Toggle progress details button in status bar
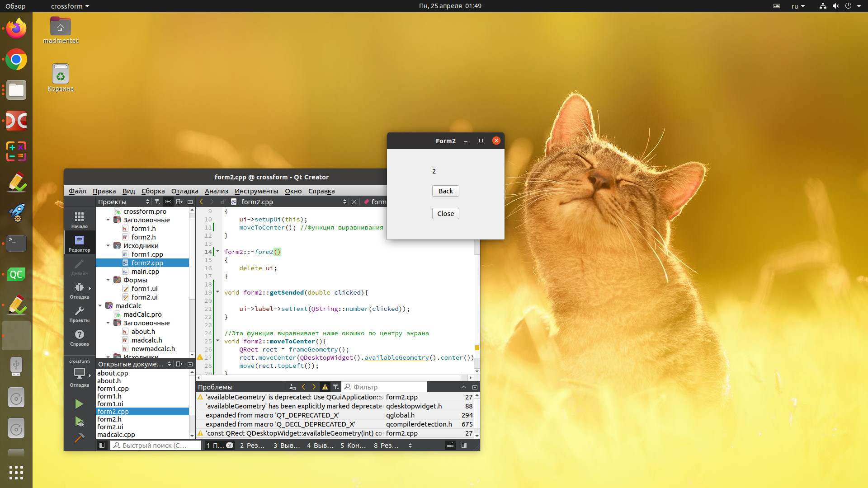Screen dimensions: 868x488 tap(450, 446)
